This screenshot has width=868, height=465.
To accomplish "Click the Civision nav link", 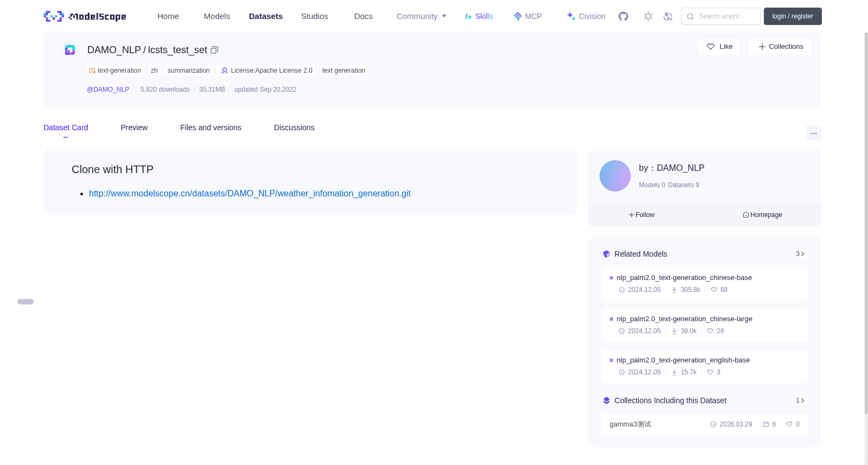I will 586,16.
